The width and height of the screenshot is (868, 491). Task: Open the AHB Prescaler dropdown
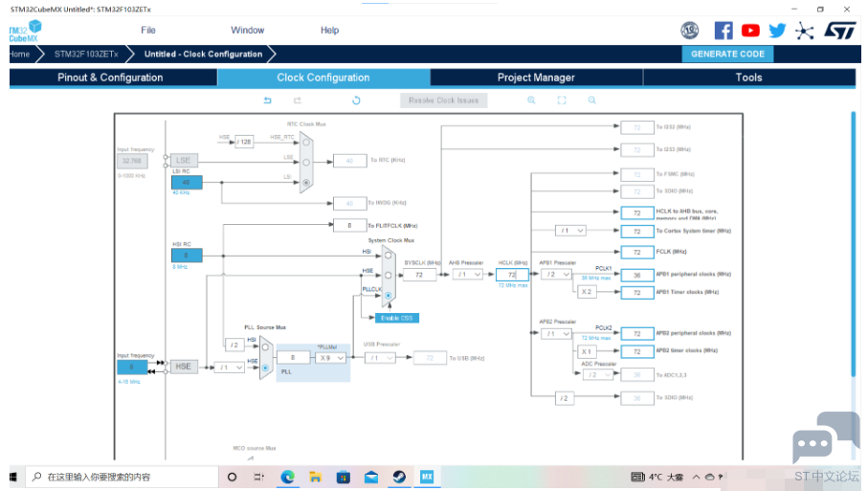(468, 275)
